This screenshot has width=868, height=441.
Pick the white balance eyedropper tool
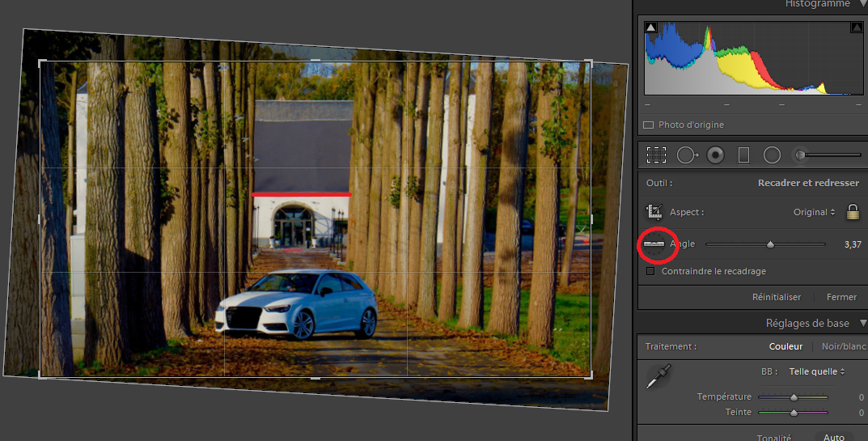658,376
